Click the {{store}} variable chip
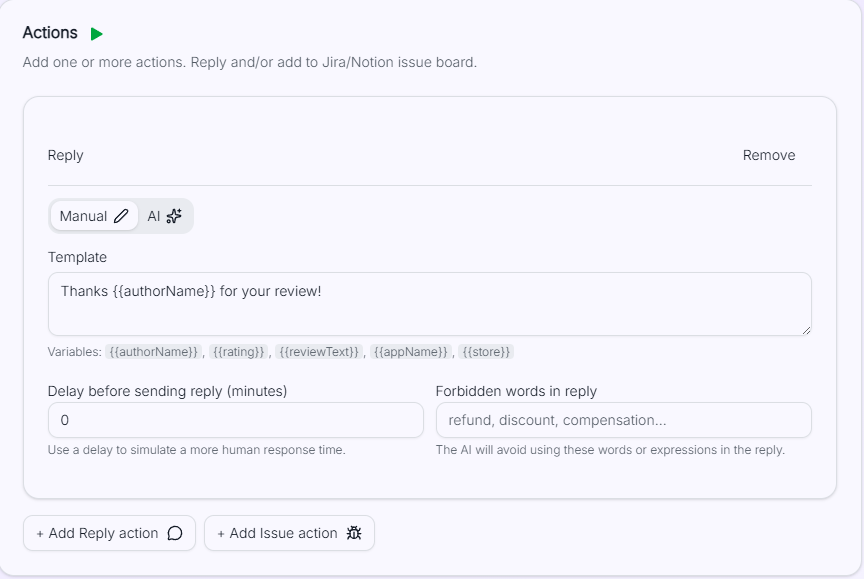This screenshot has width=864, height=579. pyautogui.click(x=486, y=352)
